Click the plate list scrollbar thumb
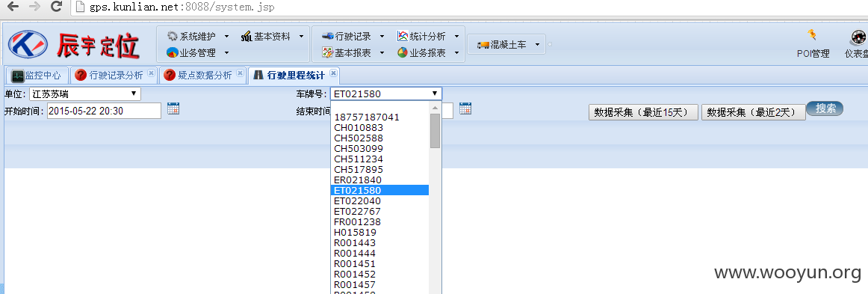The image size is (868, 294). coord(435,131)
